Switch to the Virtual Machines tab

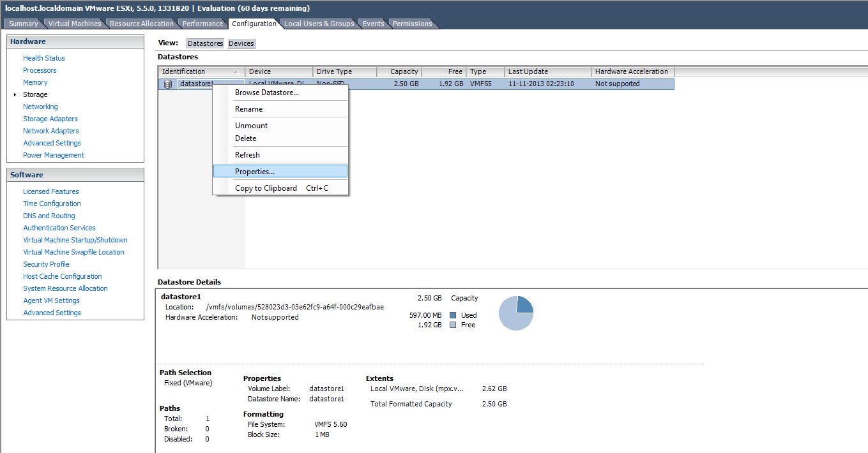click(75, 24)
